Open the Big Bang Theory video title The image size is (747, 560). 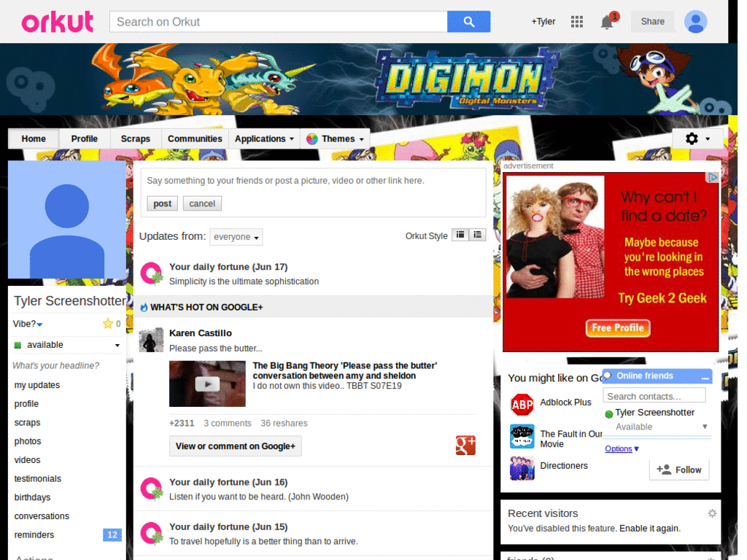coord(345,370)
